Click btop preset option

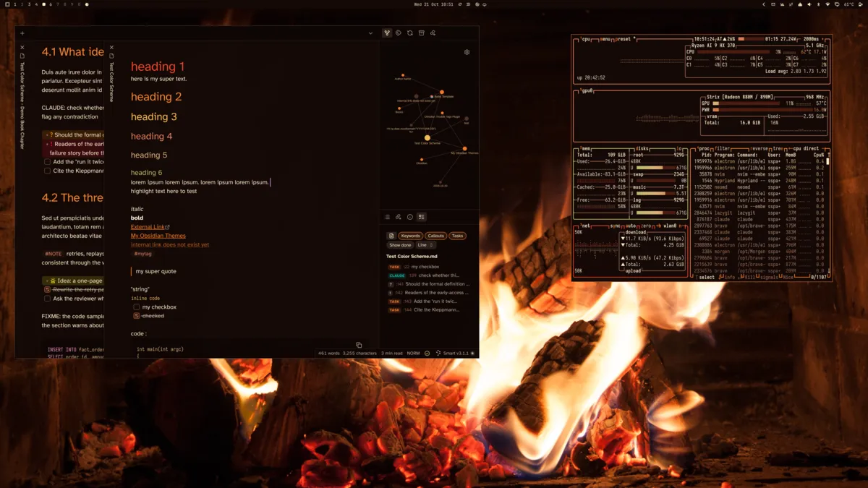625,39
